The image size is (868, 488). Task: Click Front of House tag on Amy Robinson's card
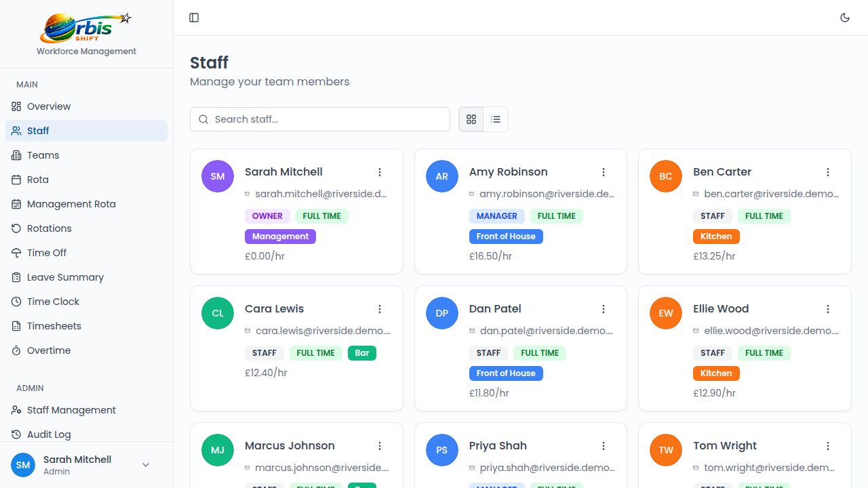click(506, 237)
